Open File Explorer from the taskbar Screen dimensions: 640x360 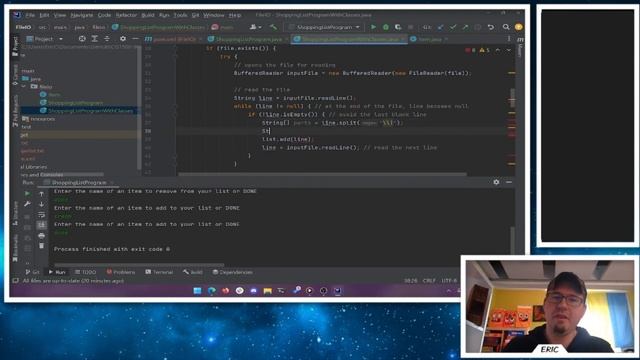(267, 291)
